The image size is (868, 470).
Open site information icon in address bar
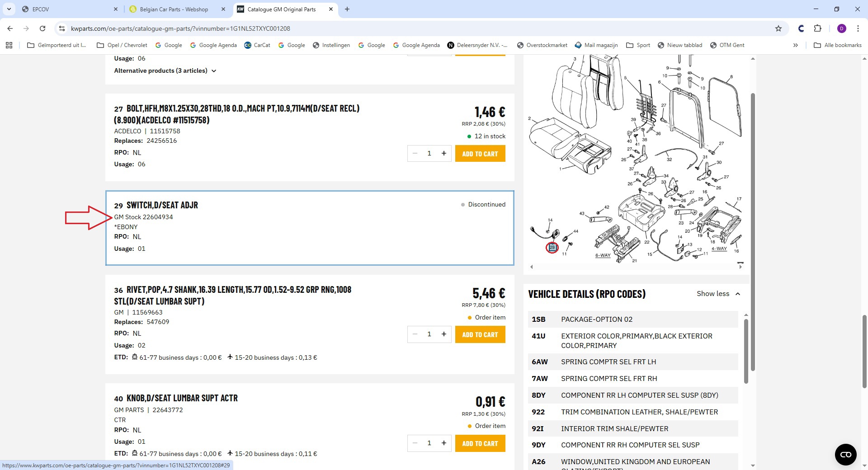pos(62,28)
